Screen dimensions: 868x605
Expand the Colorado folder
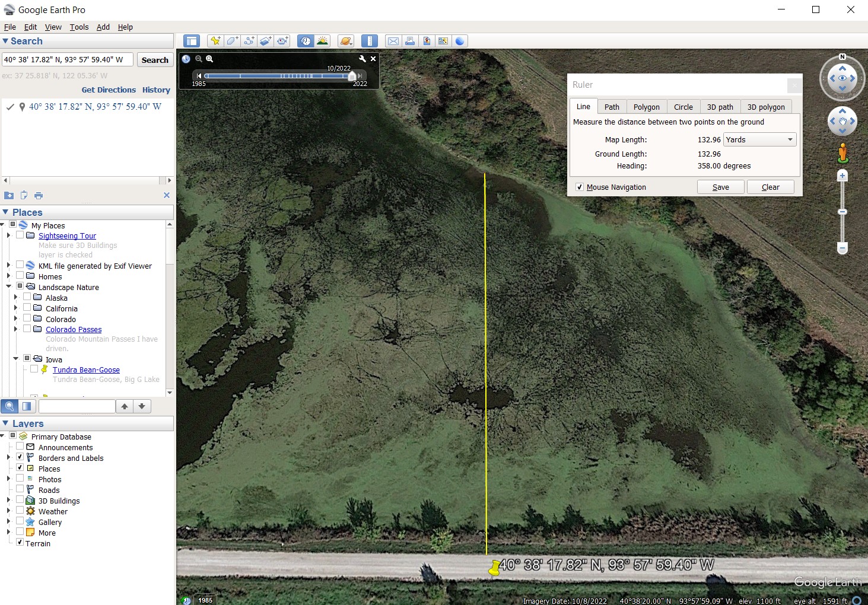tap(16, 319)
